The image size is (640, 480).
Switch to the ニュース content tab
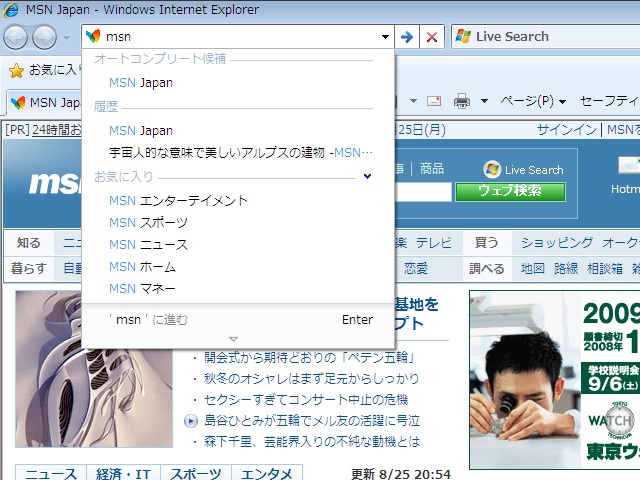pos(51,473)
